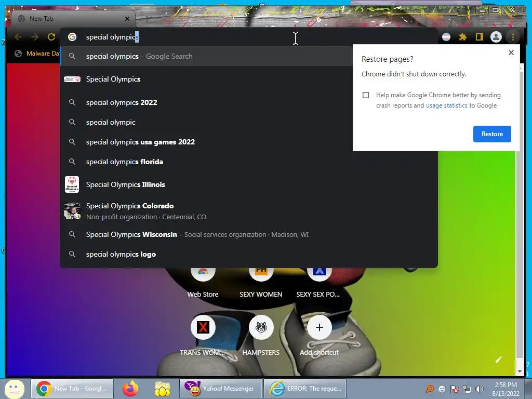Select 'Special Olympics Colorado' suggestion
Viewport: 532px width, 399px height.
pos(249,211)
